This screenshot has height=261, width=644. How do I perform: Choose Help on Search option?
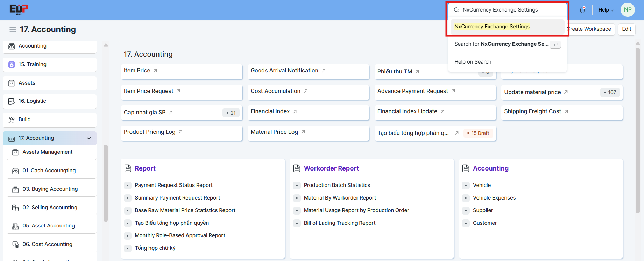pyautogui.click(x=473, y=62)
